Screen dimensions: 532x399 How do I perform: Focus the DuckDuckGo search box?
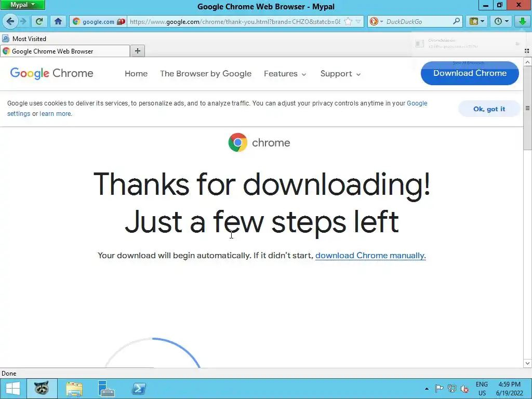(418, 21)
